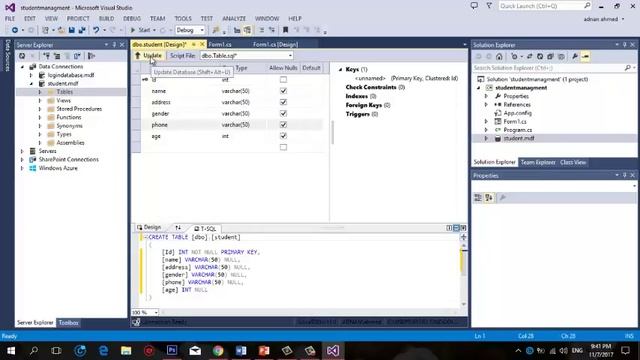Click in the Quick Launch search box

coord(544,6)
